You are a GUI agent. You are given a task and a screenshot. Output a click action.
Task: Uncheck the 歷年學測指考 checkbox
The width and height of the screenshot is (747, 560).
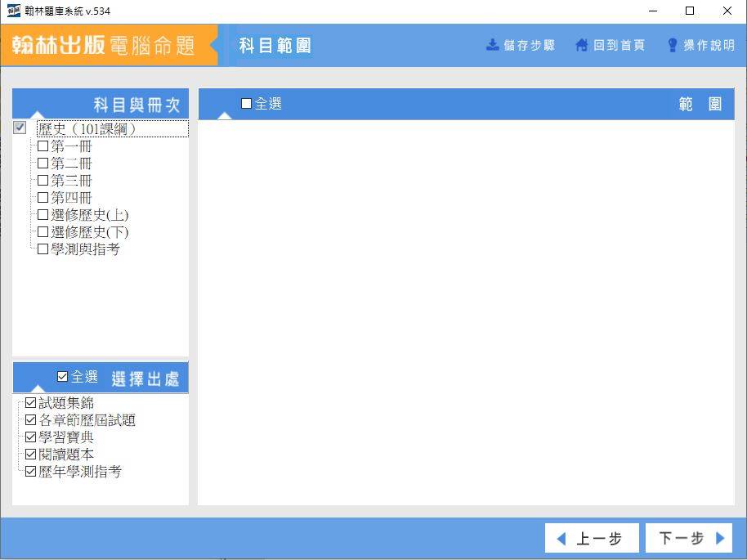[30, 472]
